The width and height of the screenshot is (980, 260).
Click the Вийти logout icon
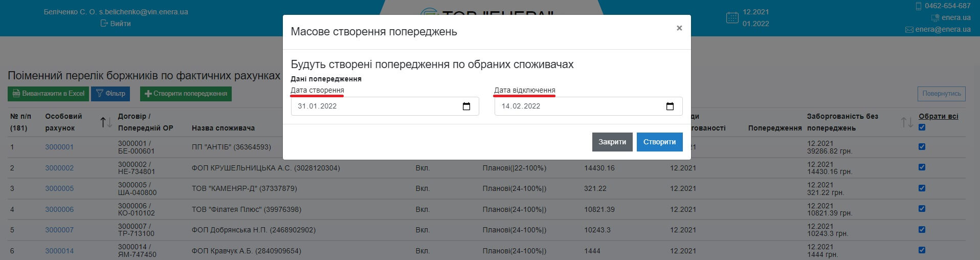click(104, 24)
